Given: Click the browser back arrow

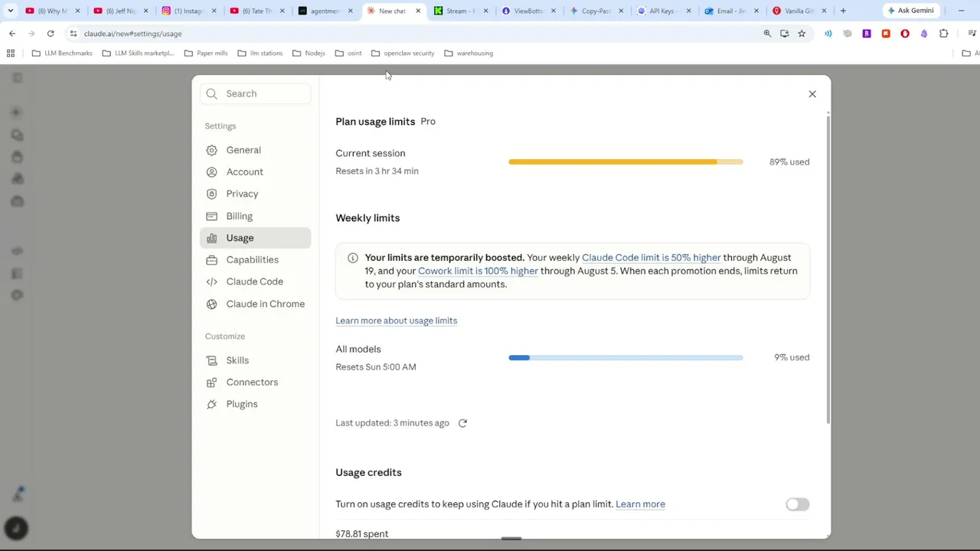Looking at the screenshot, I should pos(12,34).
